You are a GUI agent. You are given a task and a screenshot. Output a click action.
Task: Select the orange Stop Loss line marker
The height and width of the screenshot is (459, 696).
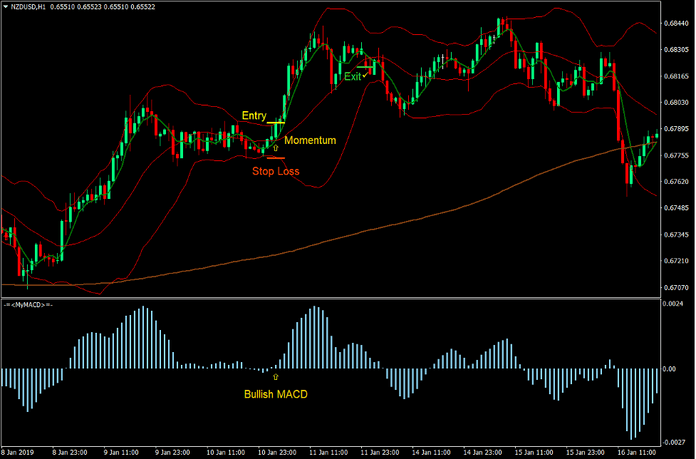[276, 158]
